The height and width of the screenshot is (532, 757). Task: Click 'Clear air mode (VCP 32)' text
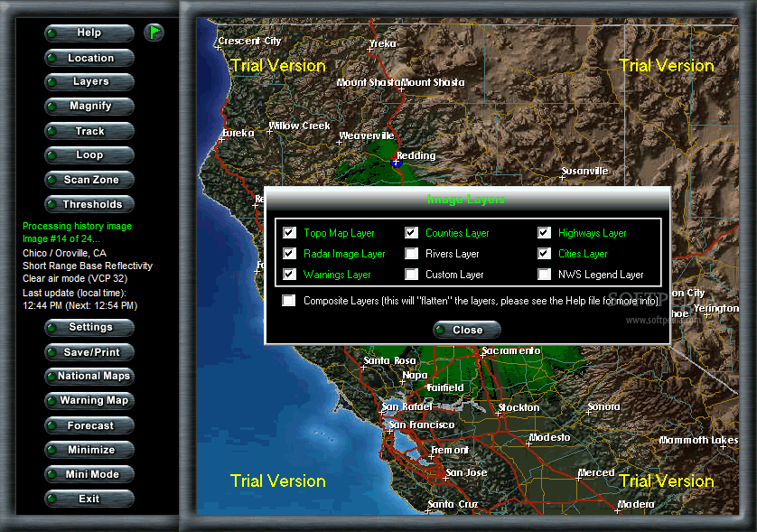pyautogui.click(x=75, y=278)
